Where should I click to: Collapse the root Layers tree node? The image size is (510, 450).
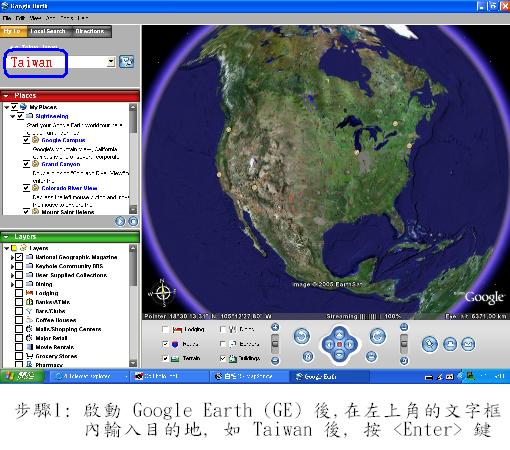(x=7, y=248)
